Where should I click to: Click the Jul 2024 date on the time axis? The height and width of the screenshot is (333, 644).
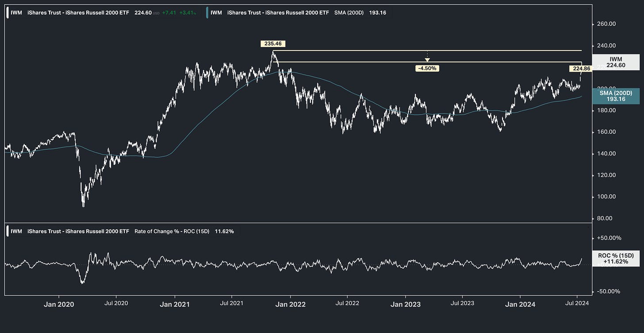tap(577, 304)
